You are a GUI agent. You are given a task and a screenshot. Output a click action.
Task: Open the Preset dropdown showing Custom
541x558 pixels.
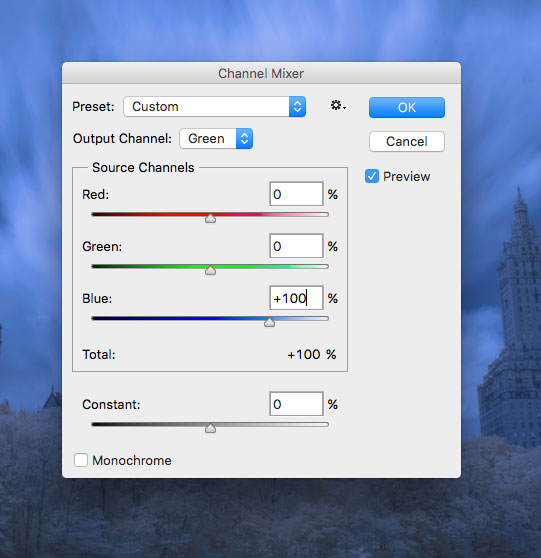[x=215, y=106]
